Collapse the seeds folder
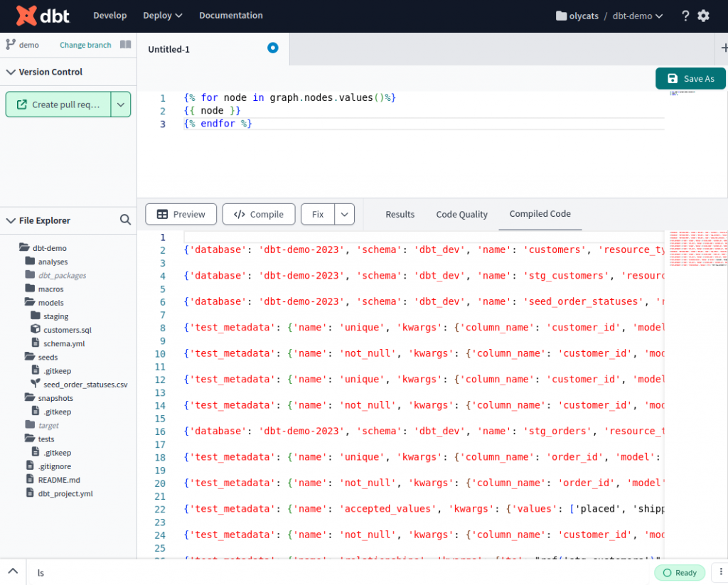 (30, 356)
